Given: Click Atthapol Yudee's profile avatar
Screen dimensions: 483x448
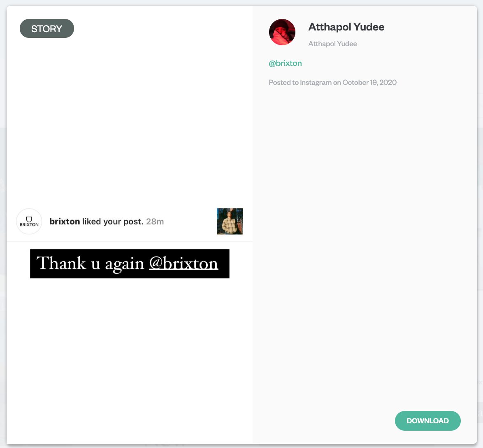Looking at the screenshot, I should (282, 32).
